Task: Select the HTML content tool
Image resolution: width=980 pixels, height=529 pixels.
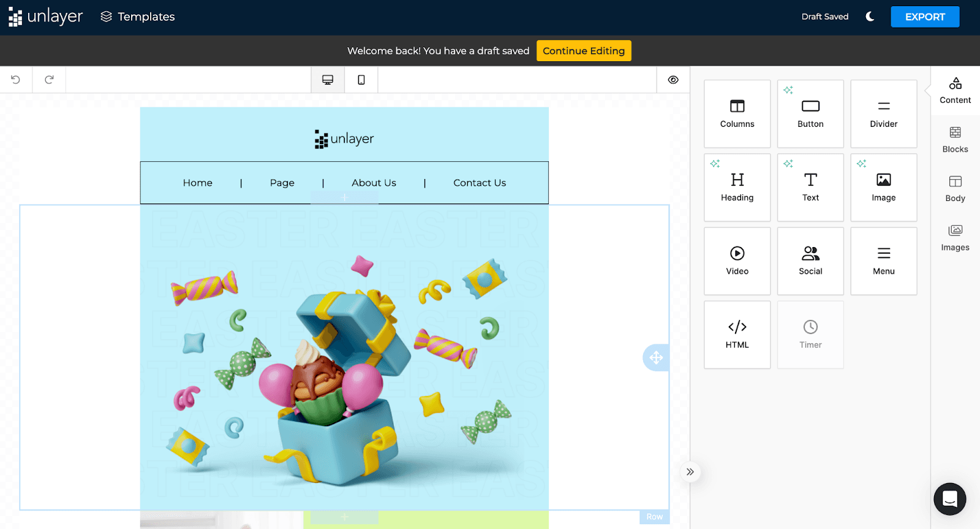Action: click(x=737, y=335)
